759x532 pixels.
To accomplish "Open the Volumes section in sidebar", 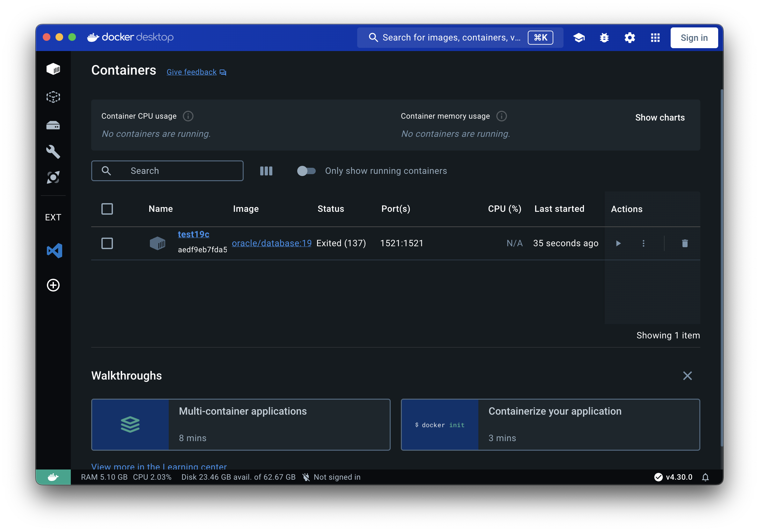I will 53,125.
